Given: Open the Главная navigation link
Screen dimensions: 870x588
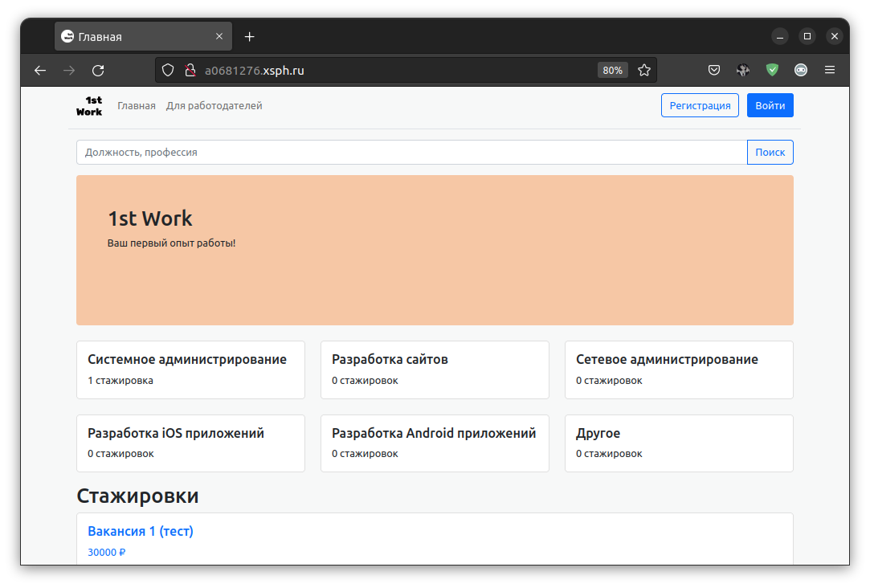Looking at the screenshot, I should tap(137, 106).
